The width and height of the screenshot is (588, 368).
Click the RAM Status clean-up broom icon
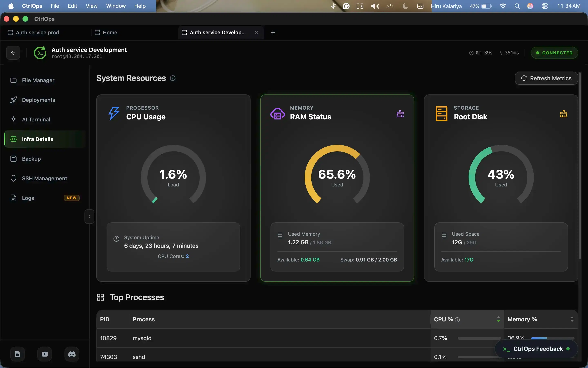coord(400,114)
